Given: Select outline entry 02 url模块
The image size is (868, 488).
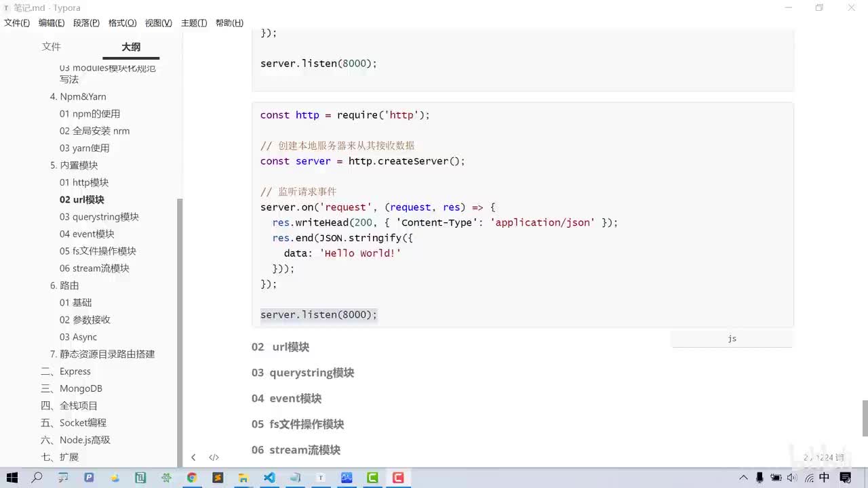Looking at the screenshot, I should point(82,199).
